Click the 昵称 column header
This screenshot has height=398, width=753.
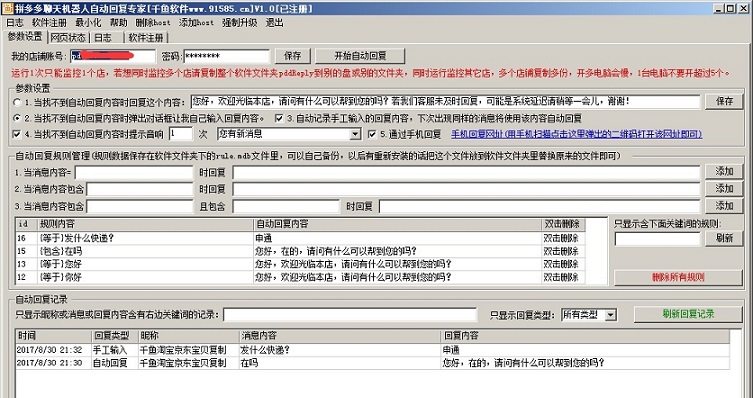pyautogui.click(x=188, y=336)
